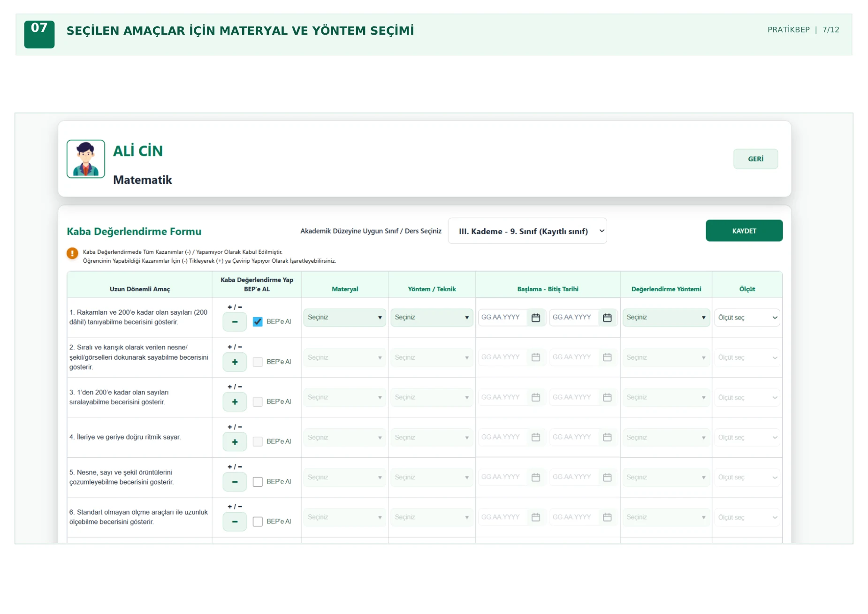Open the III. Kademe - 9. Sınıf dropdown
This screenshot has width=868, height=614.
coord(527,231)
